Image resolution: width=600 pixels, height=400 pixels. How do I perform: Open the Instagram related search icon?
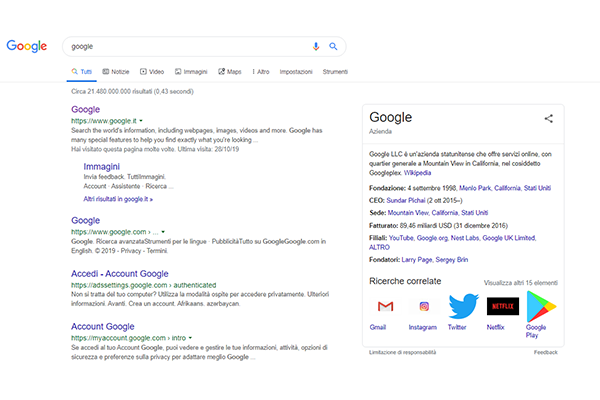(424, 306)
